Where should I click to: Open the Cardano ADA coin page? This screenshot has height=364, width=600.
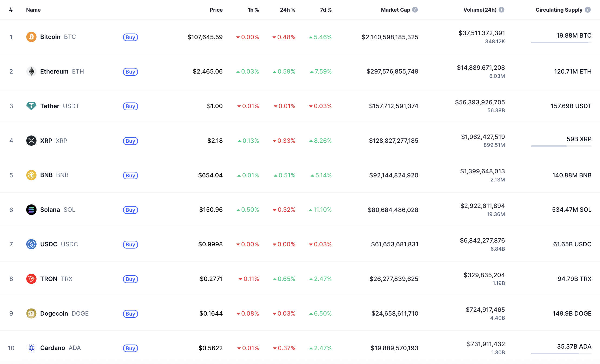coord(53,348)
